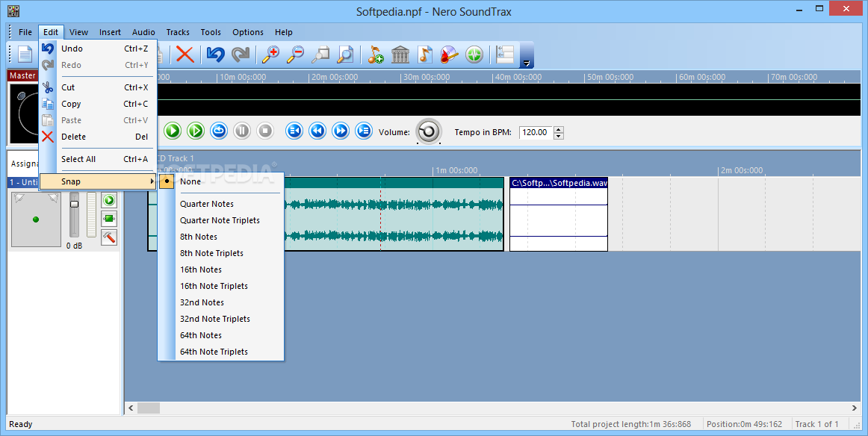Viewport: 868px width, 436px height.
Task: Click the zoom to full project page icon
Action: [x=345, y=54]
